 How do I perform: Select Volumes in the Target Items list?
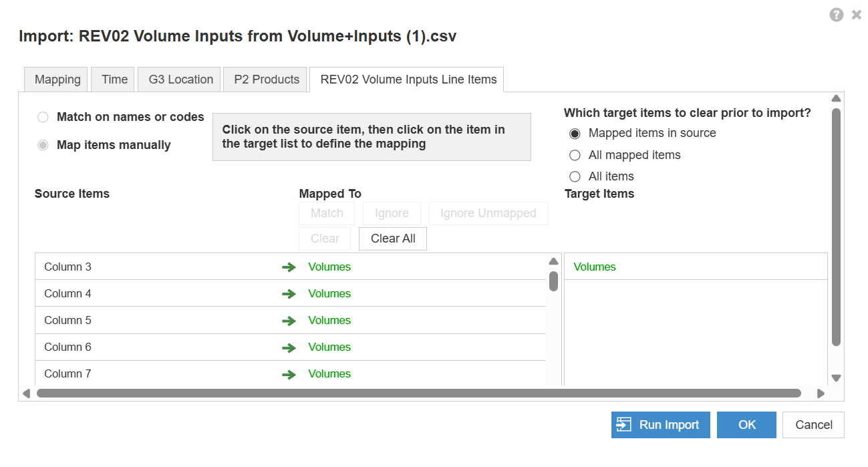tap(696, 267)
